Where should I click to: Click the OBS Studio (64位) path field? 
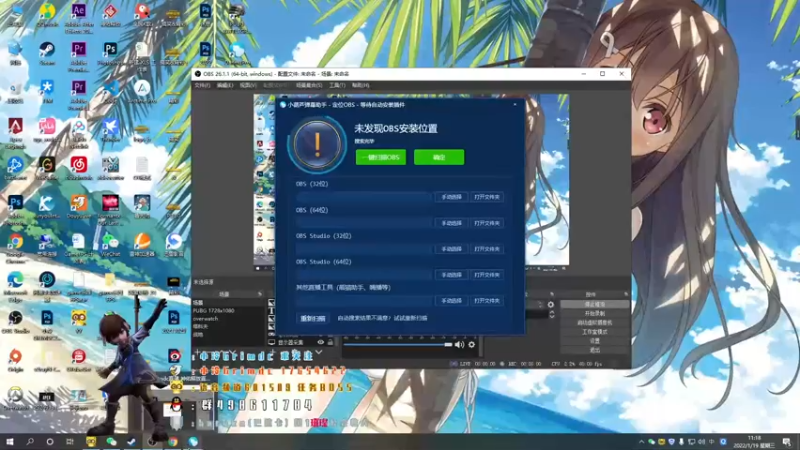pos(364,275)
